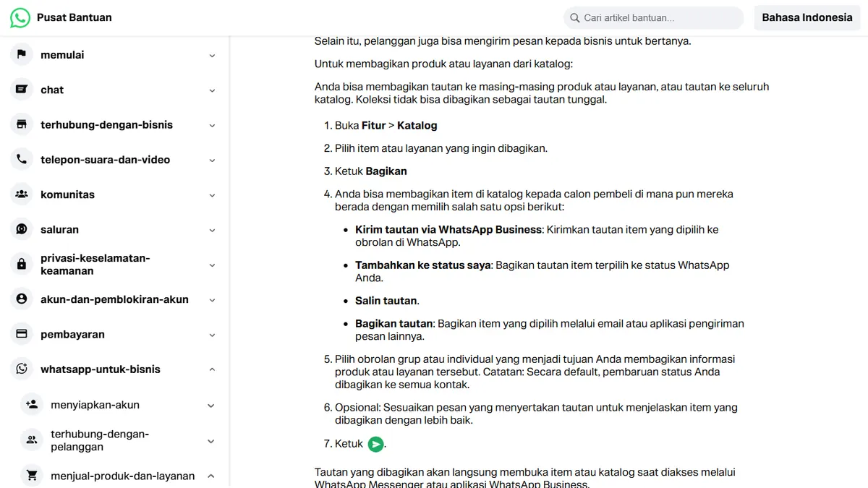Click the people icon beside komunitas
Viewport: 868px width, 488px height.
click(x=22, y=194)
